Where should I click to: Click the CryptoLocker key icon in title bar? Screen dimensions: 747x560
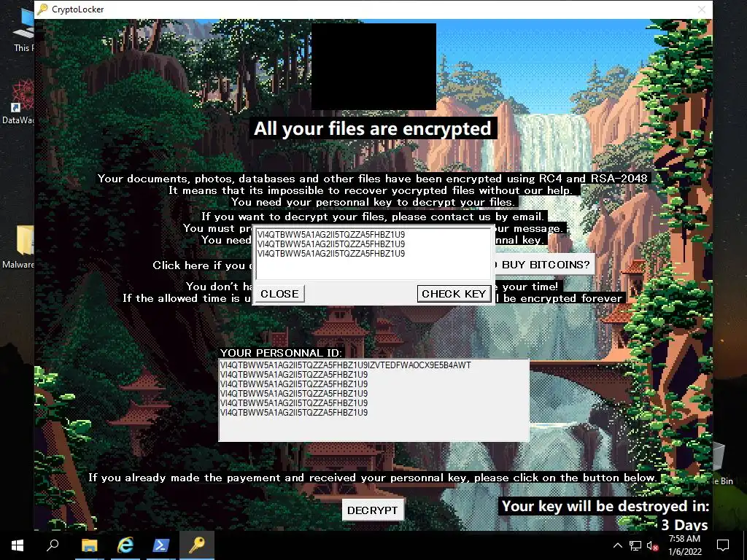point(42,9)
